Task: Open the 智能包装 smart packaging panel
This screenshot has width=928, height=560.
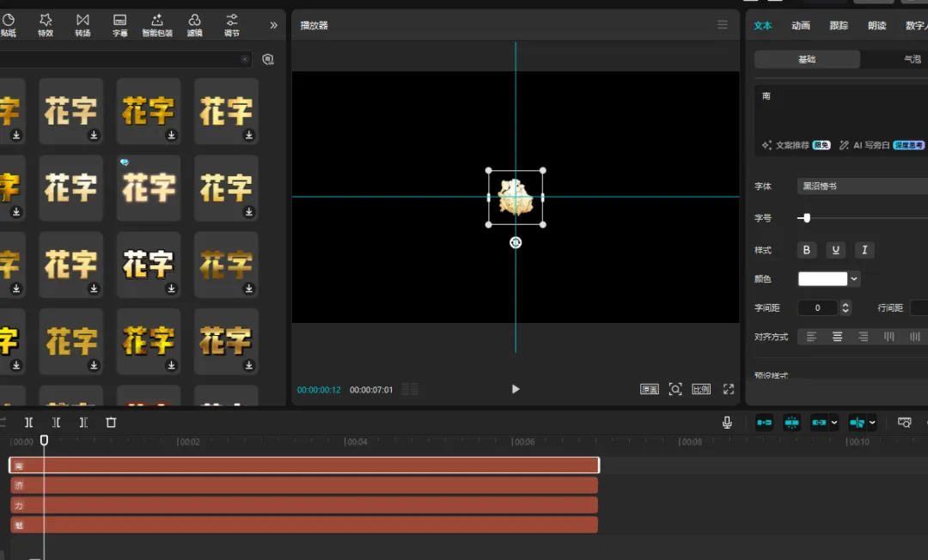Action: tap(157, 26)
